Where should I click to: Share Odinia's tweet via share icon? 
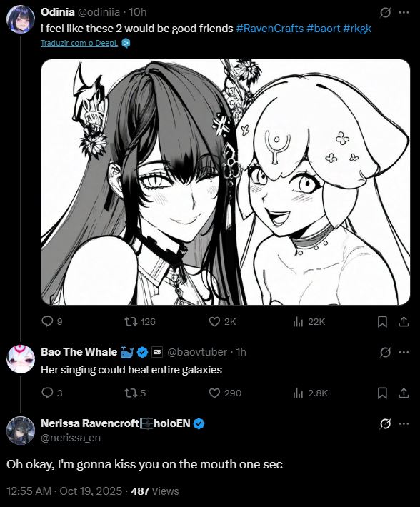[x=404, y=322]
